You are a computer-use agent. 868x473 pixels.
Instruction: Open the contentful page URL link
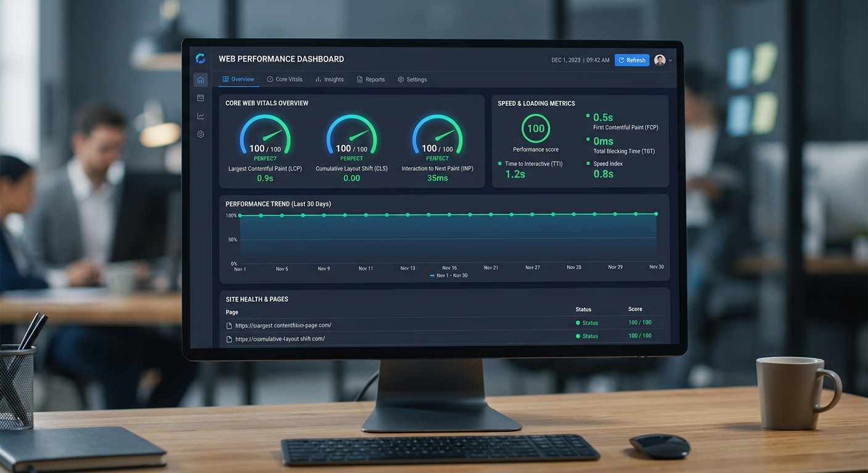[x=283, y=325]
